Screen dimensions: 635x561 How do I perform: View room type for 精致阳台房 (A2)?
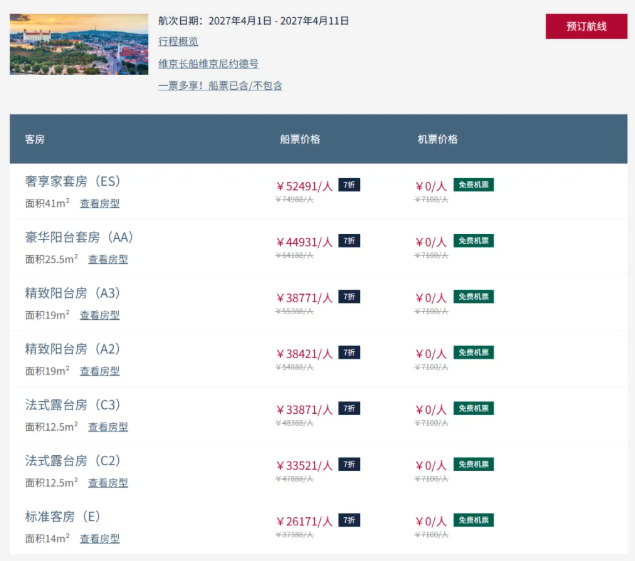tap(100, 371)
